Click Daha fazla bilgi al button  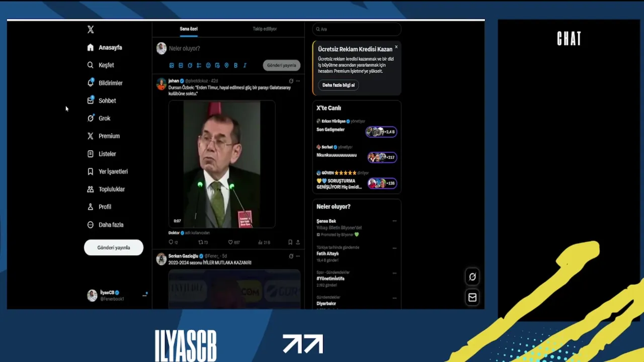pyautogui.click(x=338, y=85)
